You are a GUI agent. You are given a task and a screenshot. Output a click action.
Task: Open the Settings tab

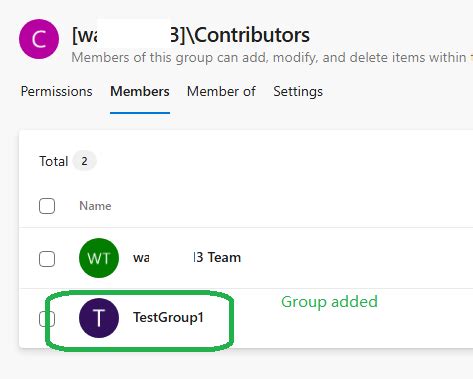[298, 91]
